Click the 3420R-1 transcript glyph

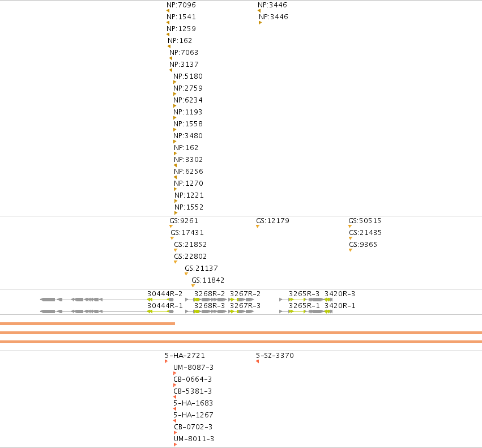coord(329,312)
